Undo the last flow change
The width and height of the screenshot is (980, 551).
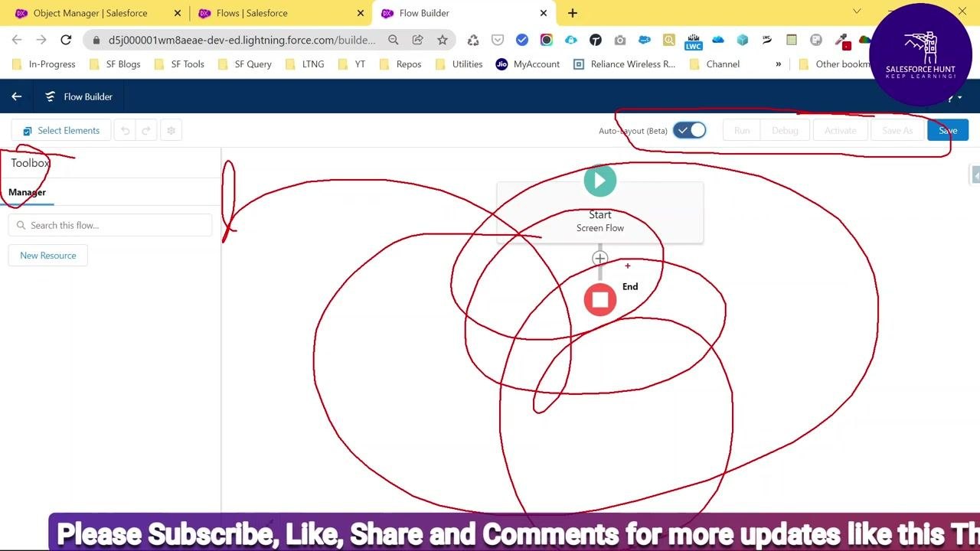click(x=126, y=131)
